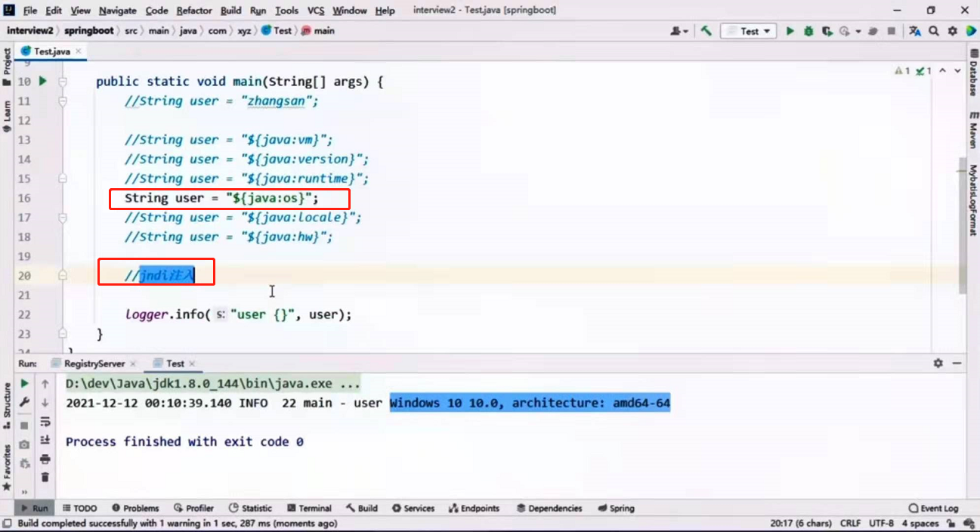Screen dimensions: 980x532
Task: Collapse the main method fold marker at line 10
Action: coord(64,81)
